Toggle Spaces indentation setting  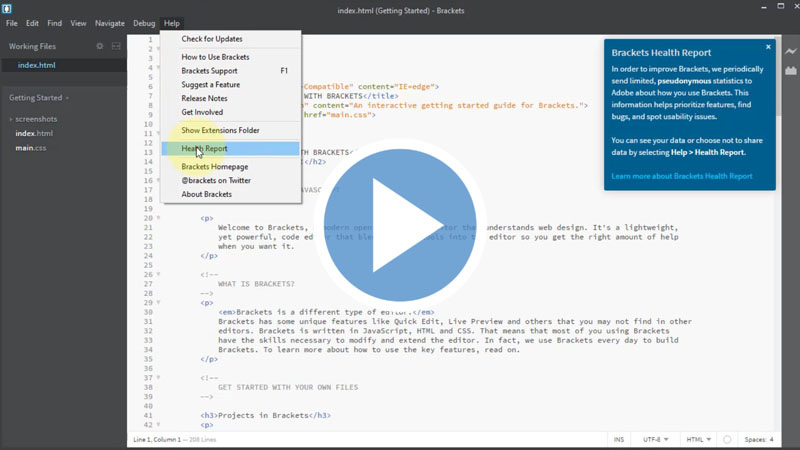[758, 440]
